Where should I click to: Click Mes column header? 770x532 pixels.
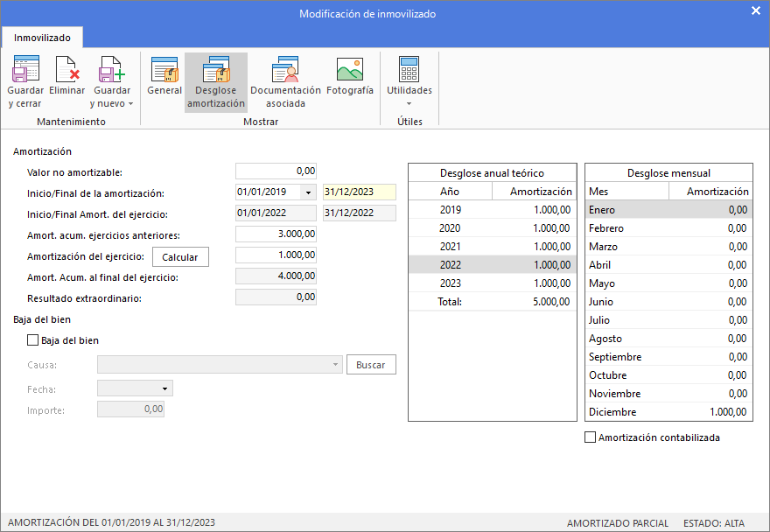pos(627,191)
